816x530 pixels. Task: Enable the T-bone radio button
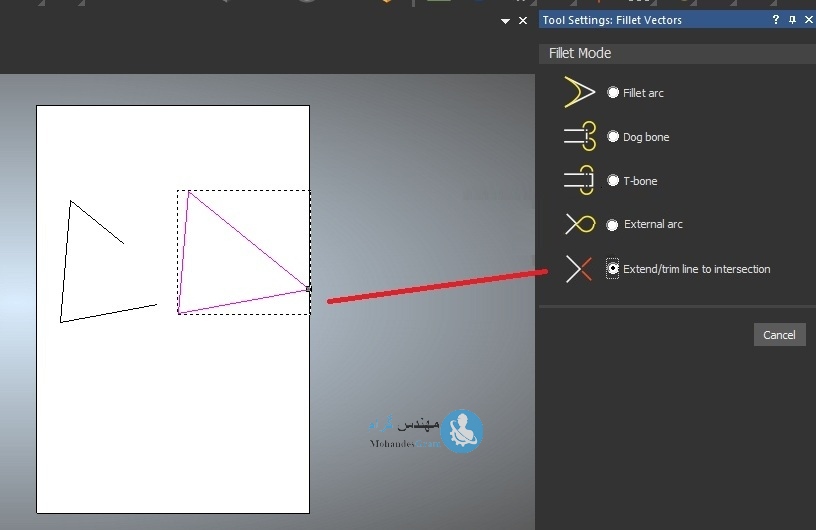coord(613,181)
